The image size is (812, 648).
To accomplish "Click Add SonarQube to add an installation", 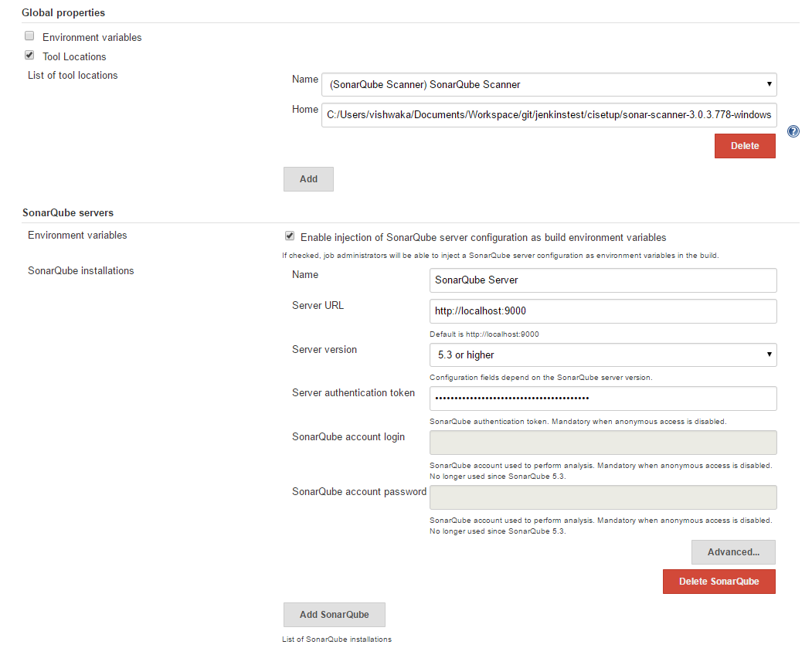I will [334, 615].
